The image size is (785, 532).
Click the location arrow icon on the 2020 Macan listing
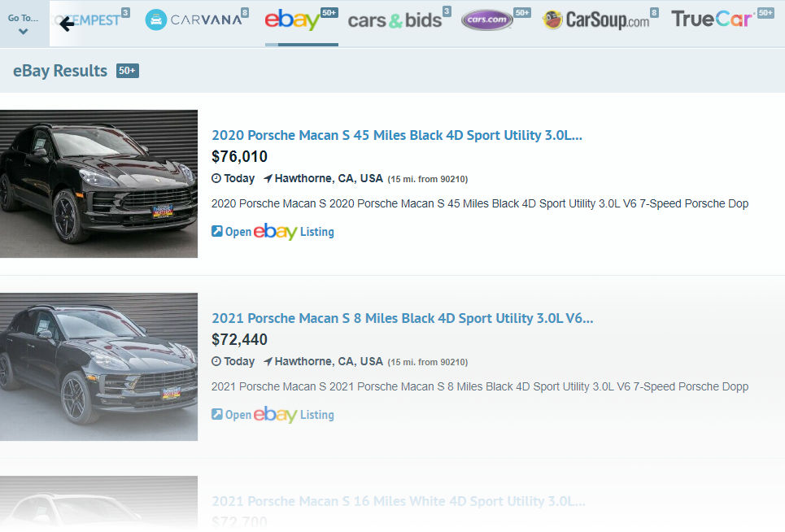[268, 178]
